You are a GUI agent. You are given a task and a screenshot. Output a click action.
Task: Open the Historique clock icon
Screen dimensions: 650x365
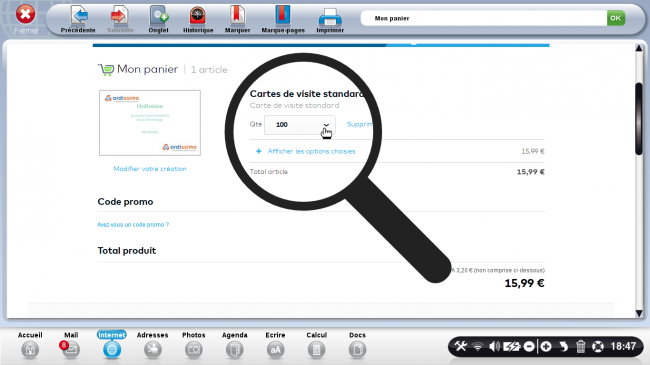[198, 16]
